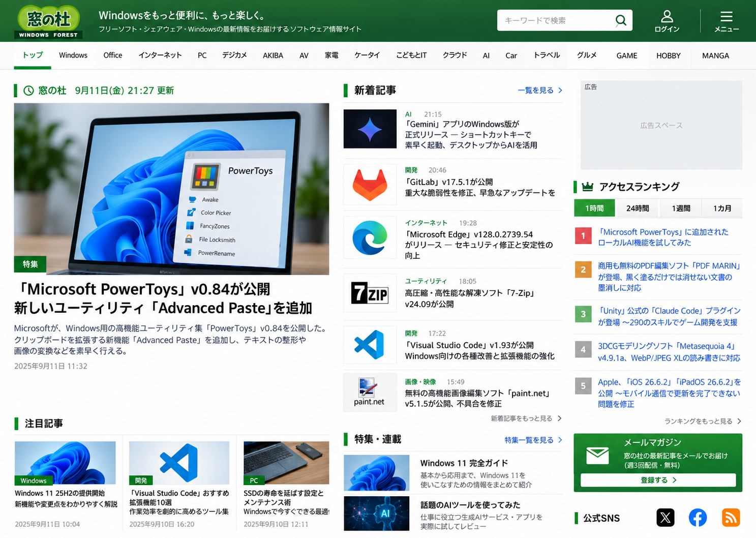756x538 pixels.
Task: Open the hamburger menu icon
Action: coord(727,16)
